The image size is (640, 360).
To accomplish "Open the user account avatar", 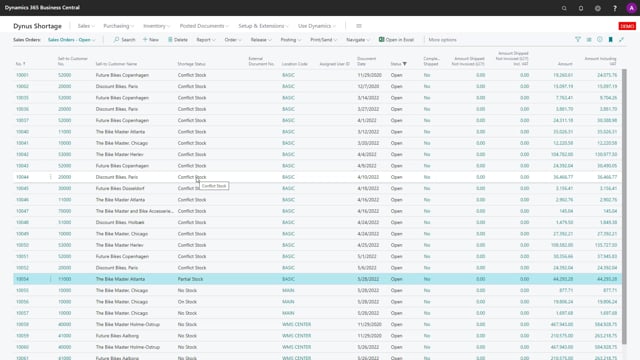I will [631, 8].
